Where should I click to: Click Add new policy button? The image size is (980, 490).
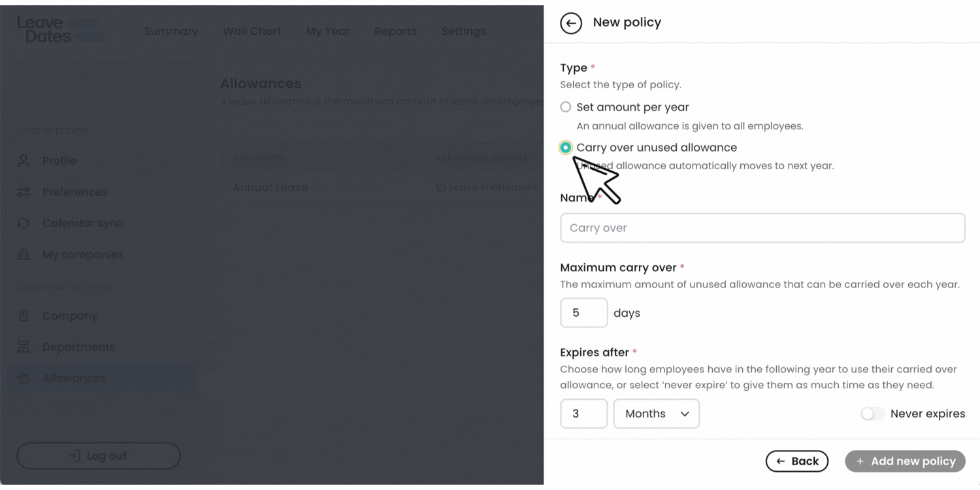tap(905, 461)
